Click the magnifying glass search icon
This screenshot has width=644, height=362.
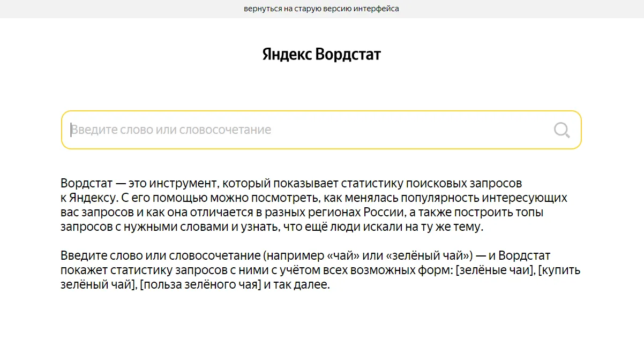561,130
